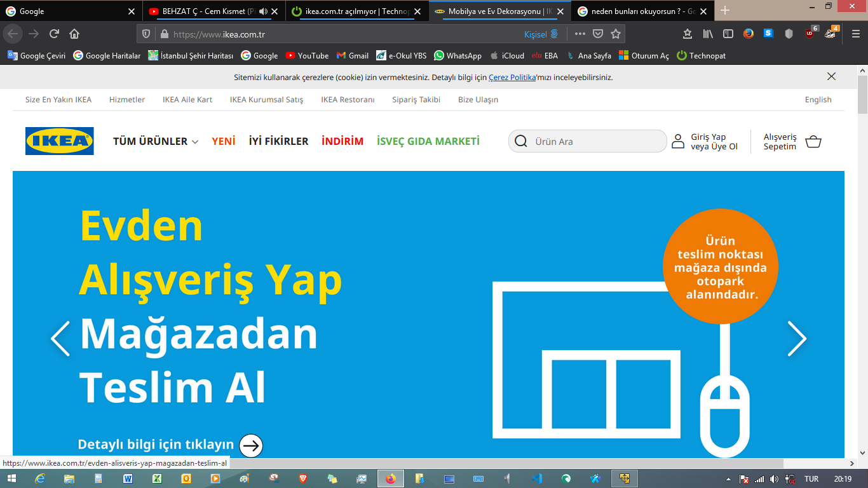The width and height of the screenshot is (868, 488).
Task: Open Excel from the taskbar
Action: (157, 478)
